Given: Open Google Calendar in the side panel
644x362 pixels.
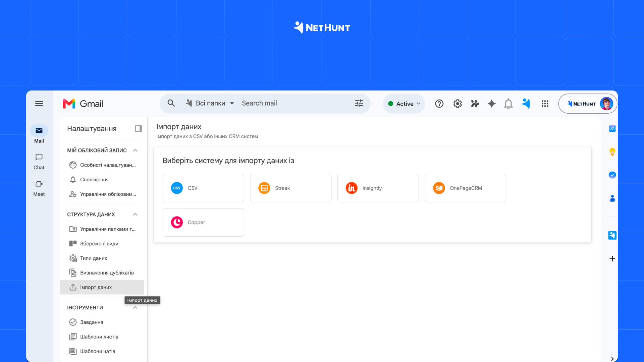Looking at the screenshot, I should 612,128.
